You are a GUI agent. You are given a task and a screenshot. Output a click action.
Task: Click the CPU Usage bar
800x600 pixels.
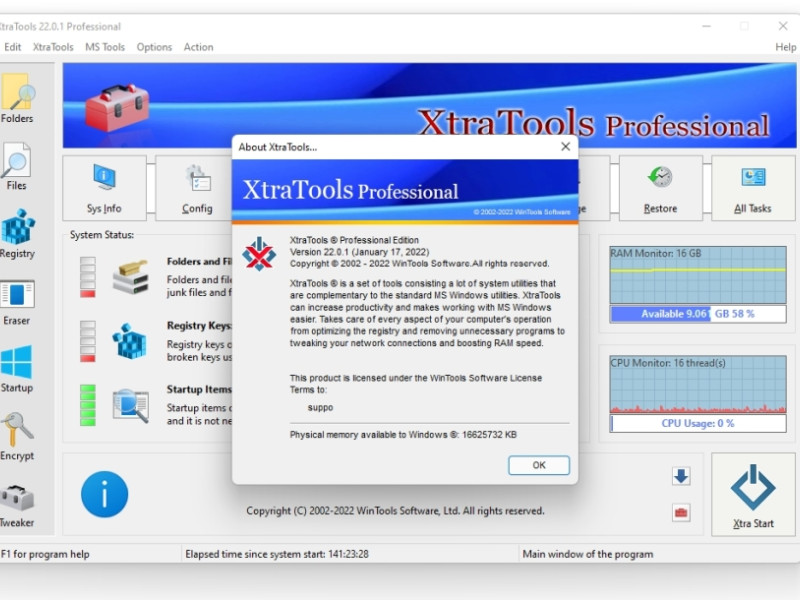pyautogui.click(x=698, y=423)
